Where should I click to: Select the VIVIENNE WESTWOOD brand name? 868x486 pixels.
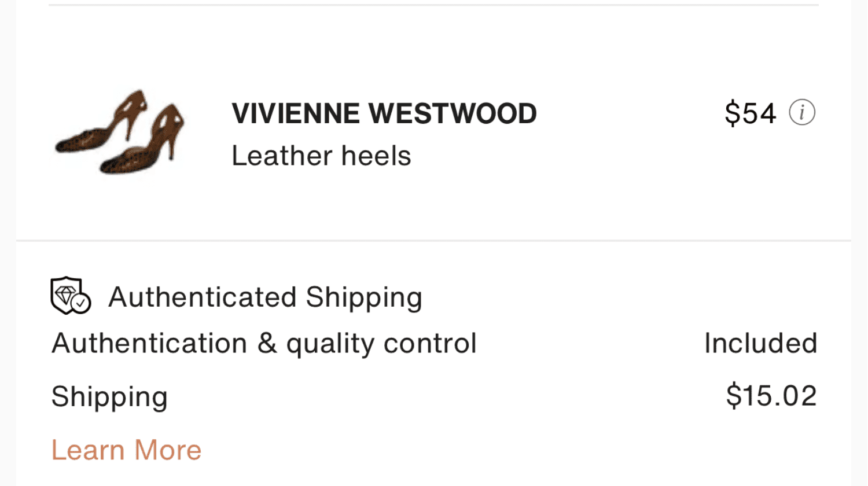[x=384, y=113]
